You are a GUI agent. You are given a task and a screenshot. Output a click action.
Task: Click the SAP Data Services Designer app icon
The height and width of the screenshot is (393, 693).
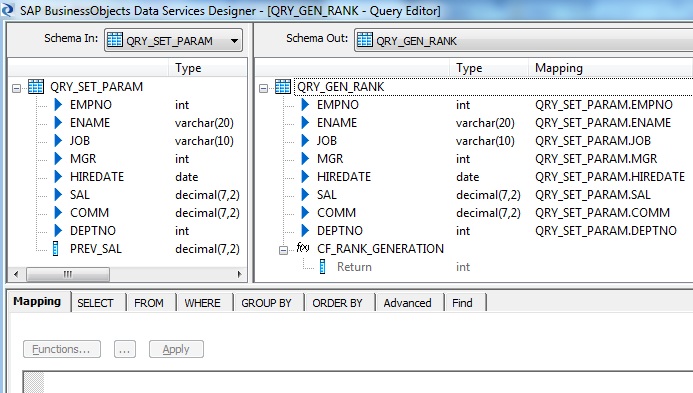click(x=8, y=9)
